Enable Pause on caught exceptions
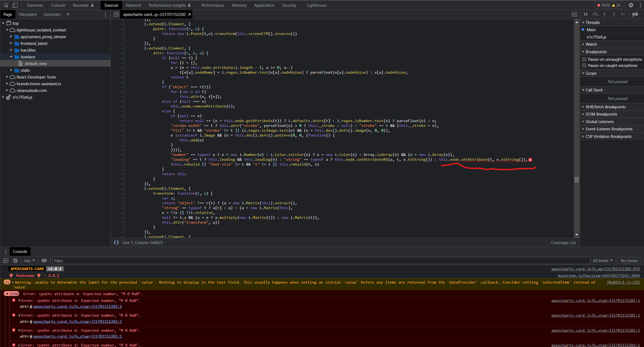This screenshot has width=644, height=347. [584, 65]
